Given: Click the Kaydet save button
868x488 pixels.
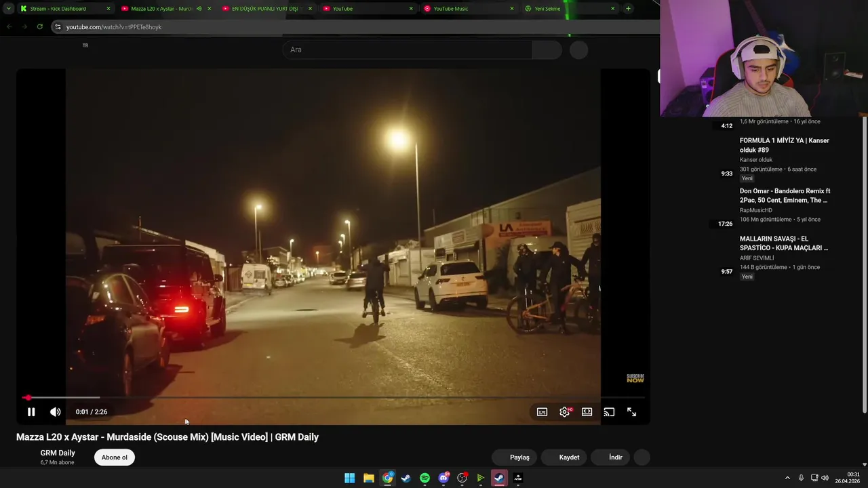Looking at the screenshot, I should click(x=565, y=457).
